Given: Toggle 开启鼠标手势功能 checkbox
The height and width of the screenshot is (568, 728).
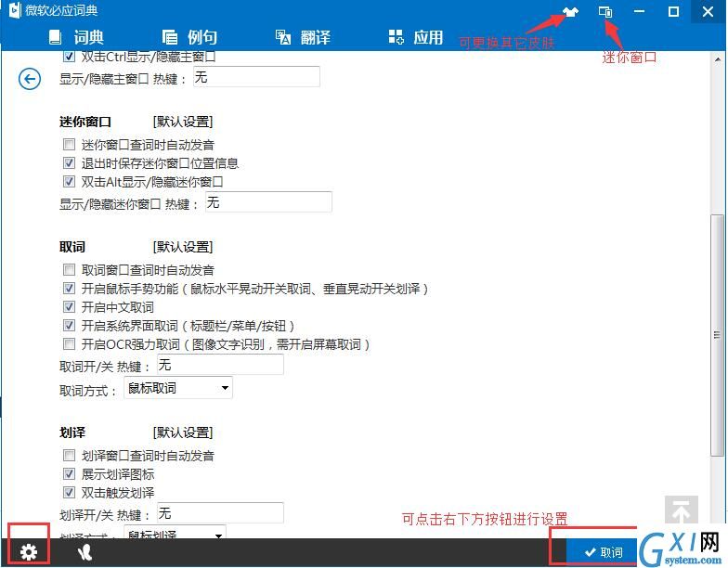Looking at the screenshot, I should pyautogui.click(x=69, y=288).
